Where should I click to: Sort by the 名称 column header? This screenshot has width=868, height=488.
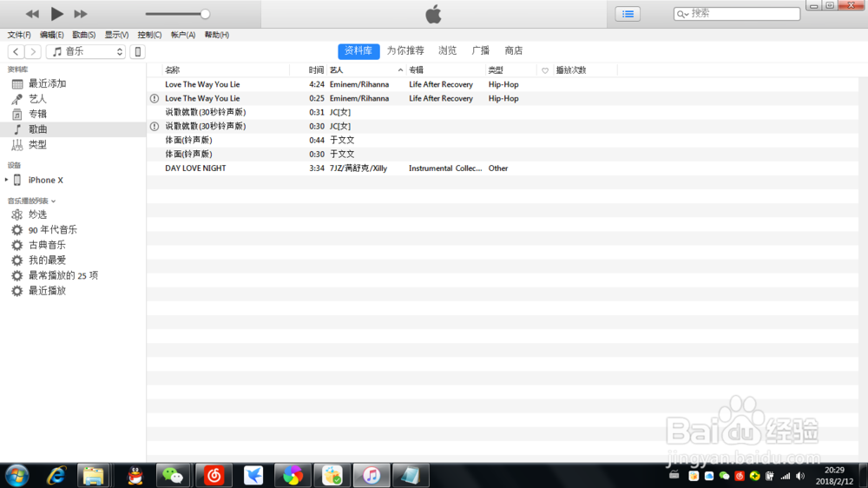226,70
